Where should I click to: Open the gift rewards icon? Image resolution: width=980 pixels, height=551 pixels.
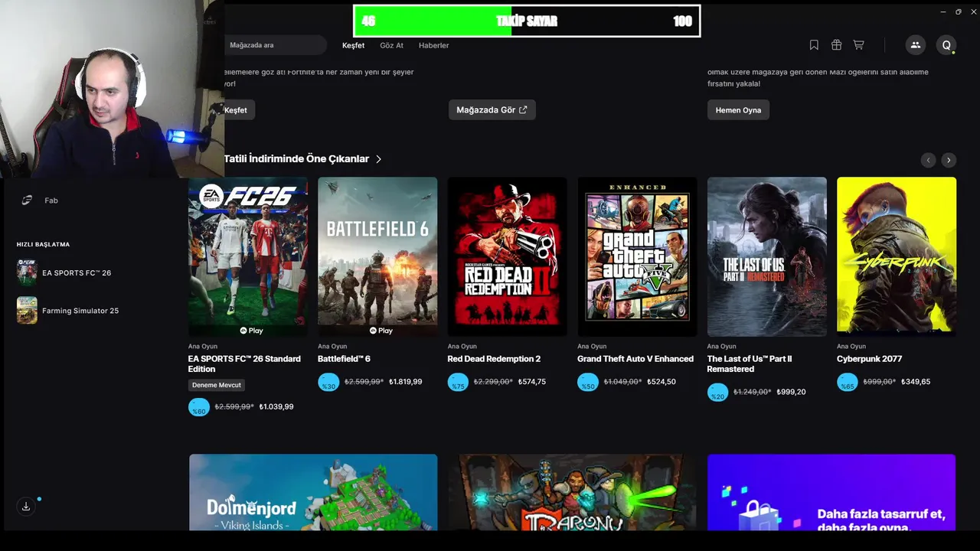click(836, 45)
